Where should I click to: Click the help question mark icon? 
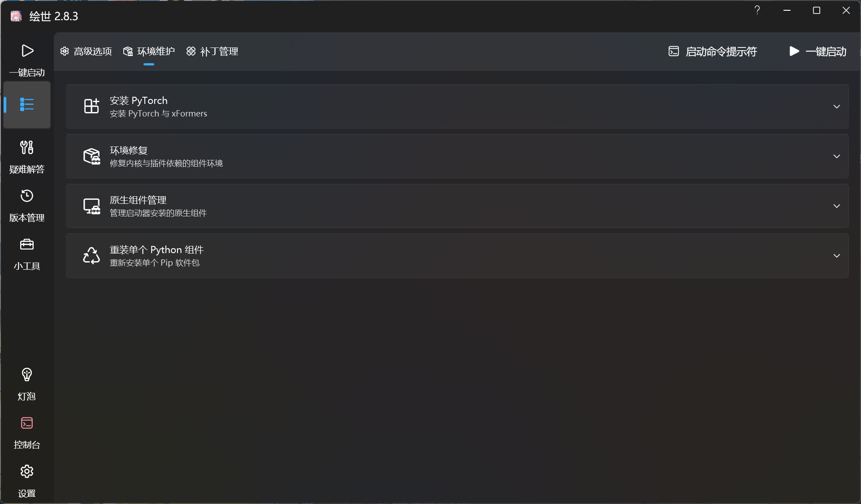point(757,10)
